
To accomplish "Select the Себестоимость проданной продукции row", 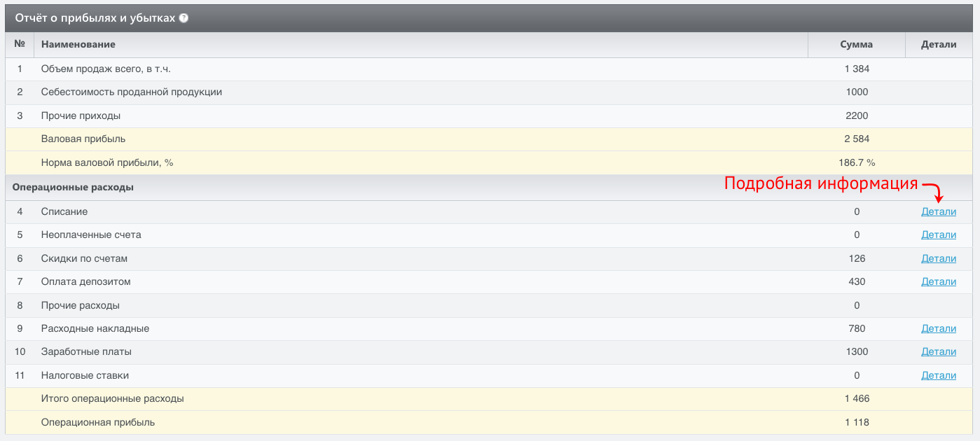I will 132,92.
